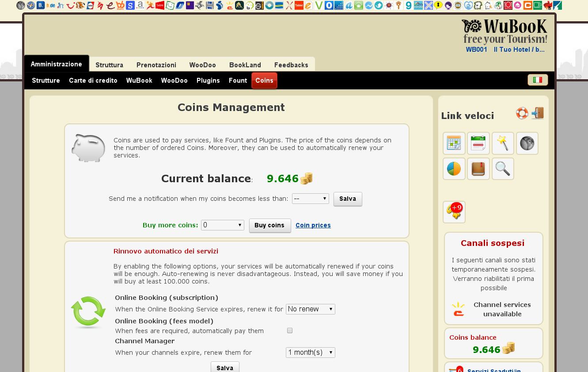588x372 pixels.
Task: Open the Buy more coins amount dropdown
Action: click(223, 225)
